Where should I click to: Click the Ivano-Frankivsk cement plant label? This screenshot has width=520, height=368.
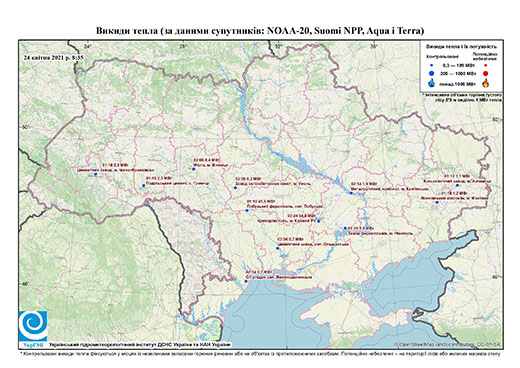[115, 169]
